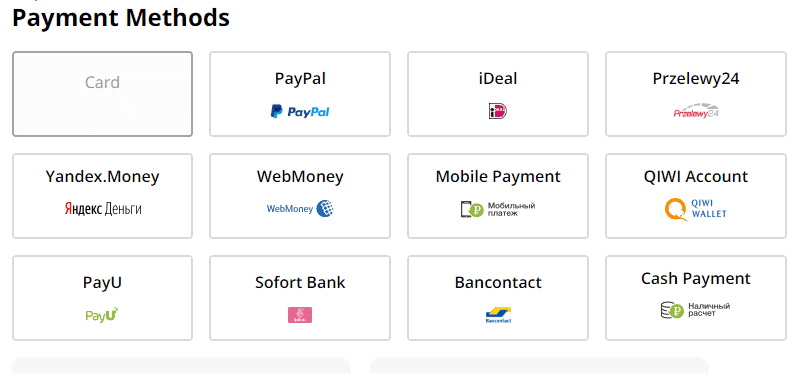
Task: Click the pink Sofort Bank logo
Action: coord(300,315)
